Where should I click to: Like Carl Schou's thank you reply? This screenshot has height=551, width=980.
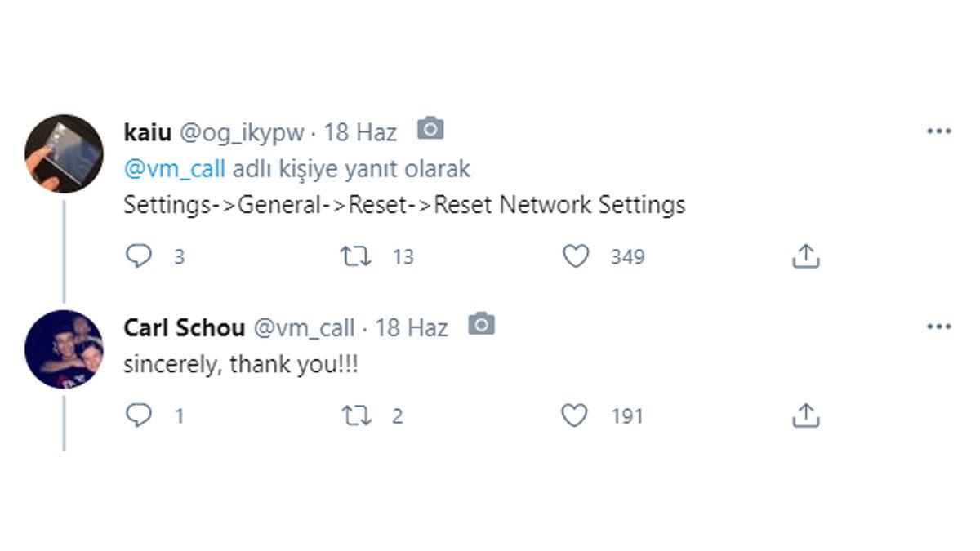(576, 415)
